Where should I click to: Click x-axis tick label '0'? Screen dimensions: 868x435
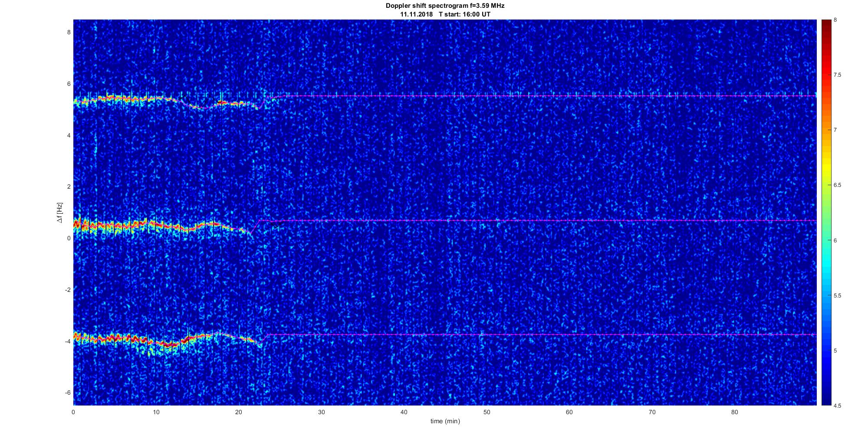73,412
